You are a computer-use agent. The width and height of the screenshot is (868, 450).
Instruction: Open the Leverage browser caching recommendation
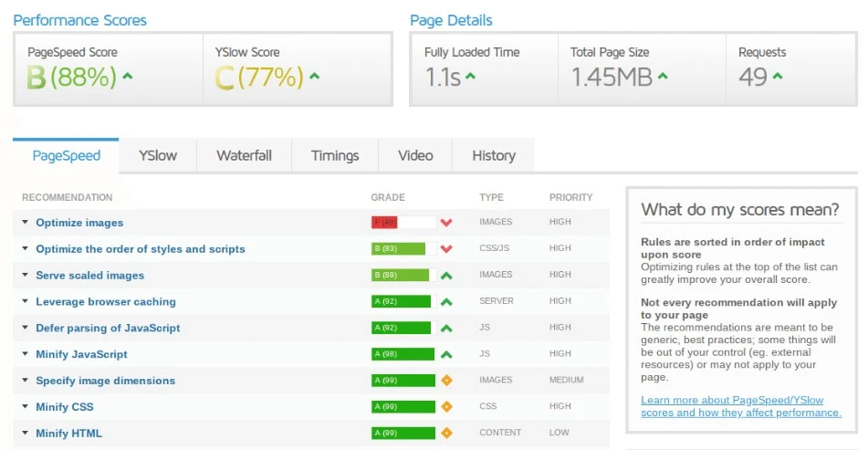106,301
